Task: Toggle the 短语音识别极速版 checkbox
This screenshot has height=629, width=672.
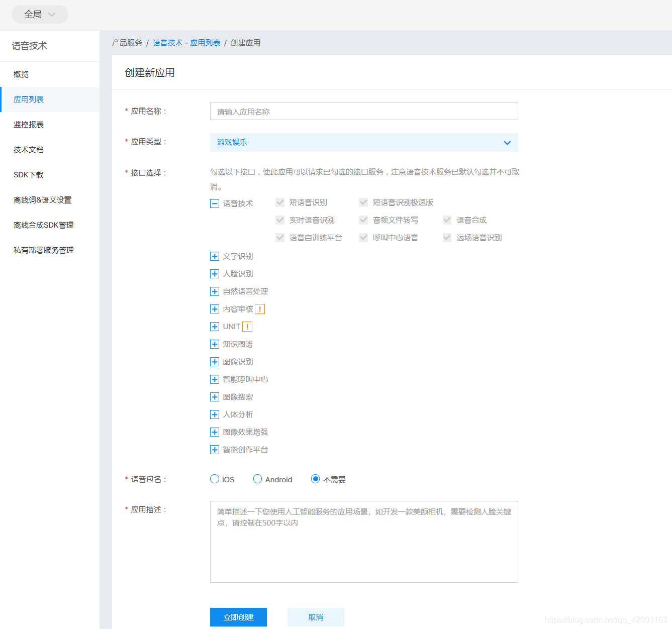Action: coord(363,202)
